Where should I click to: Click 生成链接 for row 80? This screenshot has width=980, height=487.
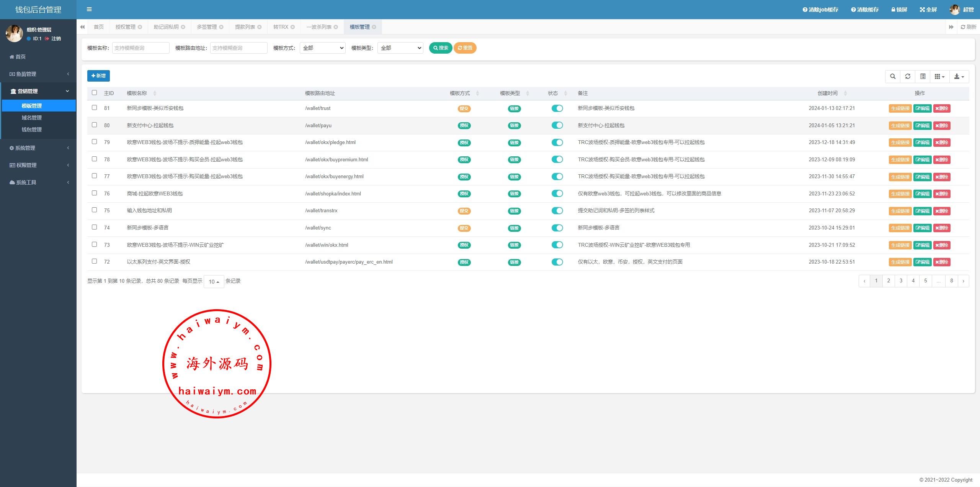click(900, 126)
